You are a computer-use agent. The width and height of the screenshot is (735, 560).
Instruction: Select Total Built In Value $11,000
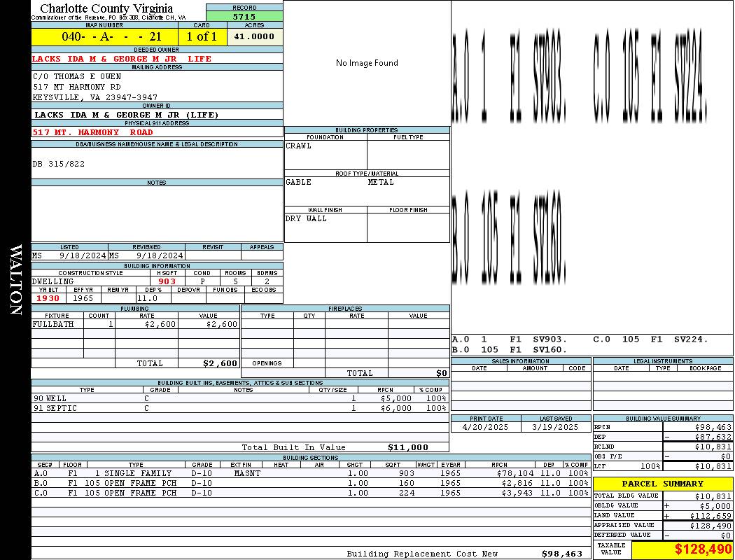(x=408, y=447)
